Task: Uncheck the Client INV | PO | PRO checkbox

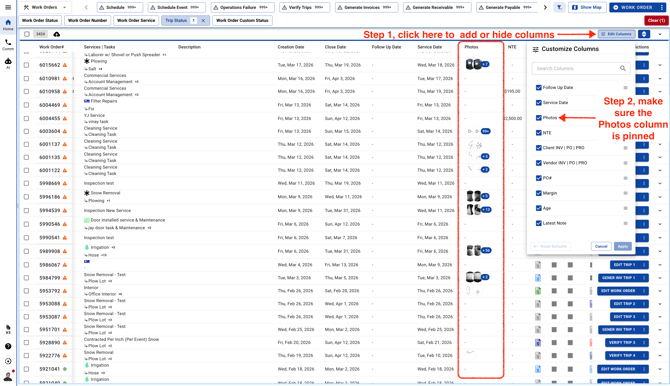Action: click(x=538, y=148)
